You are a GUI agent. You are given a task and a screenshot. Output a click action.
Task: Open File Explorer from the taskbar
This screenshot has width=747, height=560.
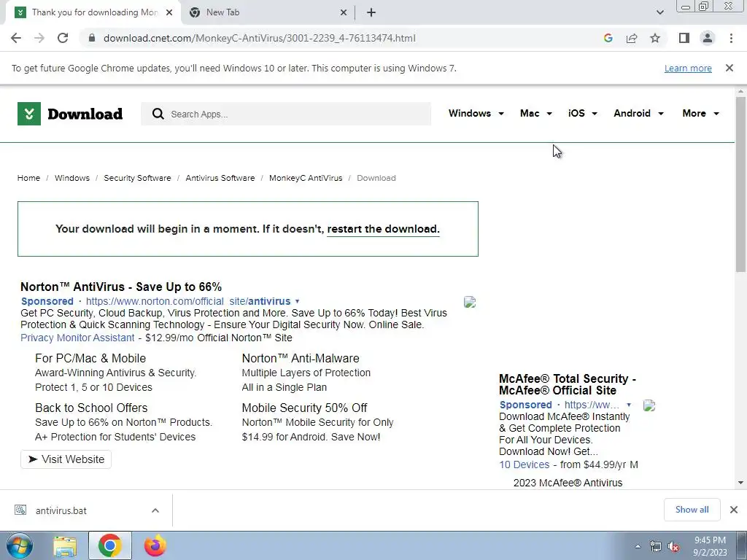pyautogui.click(x=65, y=546)
